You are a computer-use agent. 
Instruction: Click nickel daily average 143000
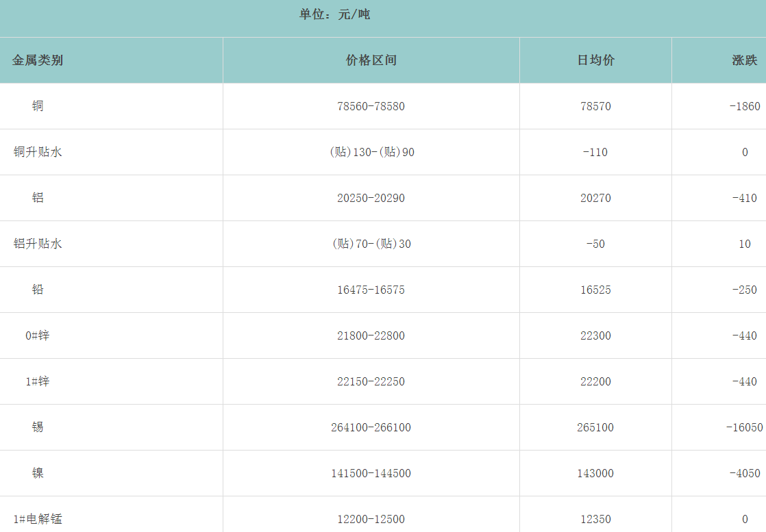click(x=595, y=474)
